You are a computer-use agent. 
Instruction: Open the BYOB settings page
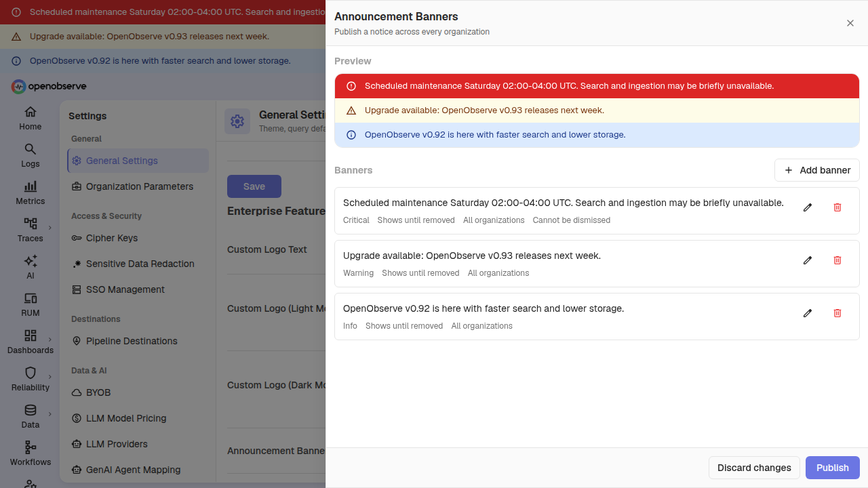138,392
